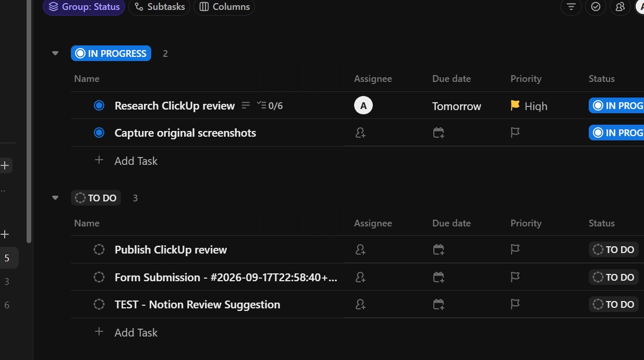Click the TO DO group status badge
This screenshot has height=360, width=644.
(x=96, y=198)
